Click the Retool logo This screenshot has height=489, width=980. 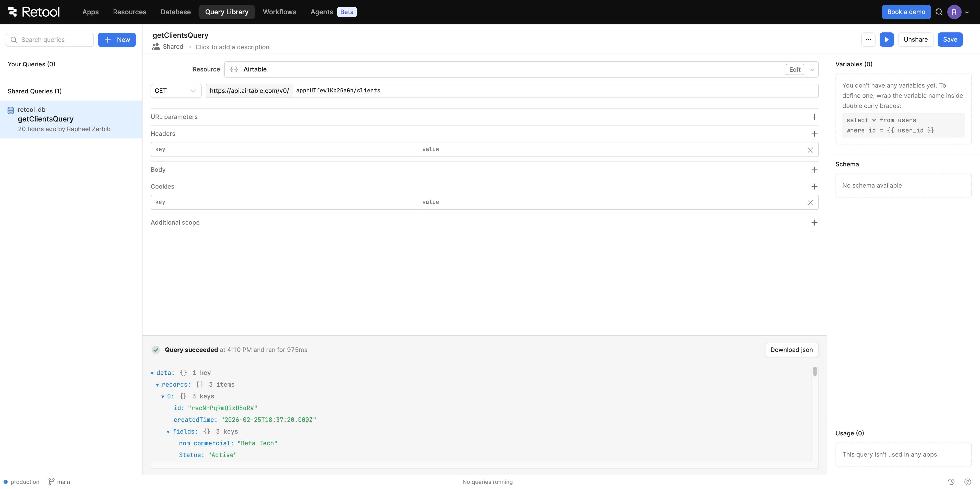tap(33, 12)
